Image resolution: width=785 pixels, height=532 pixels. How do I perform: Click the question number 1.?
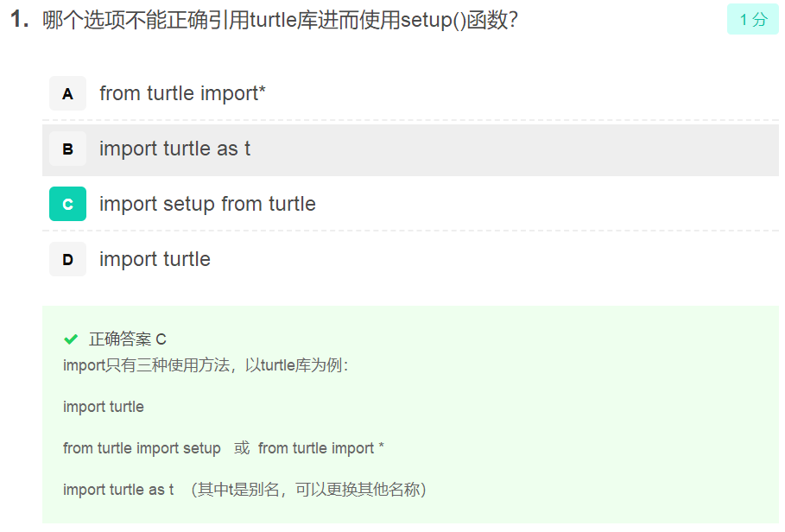coord(19,20)
